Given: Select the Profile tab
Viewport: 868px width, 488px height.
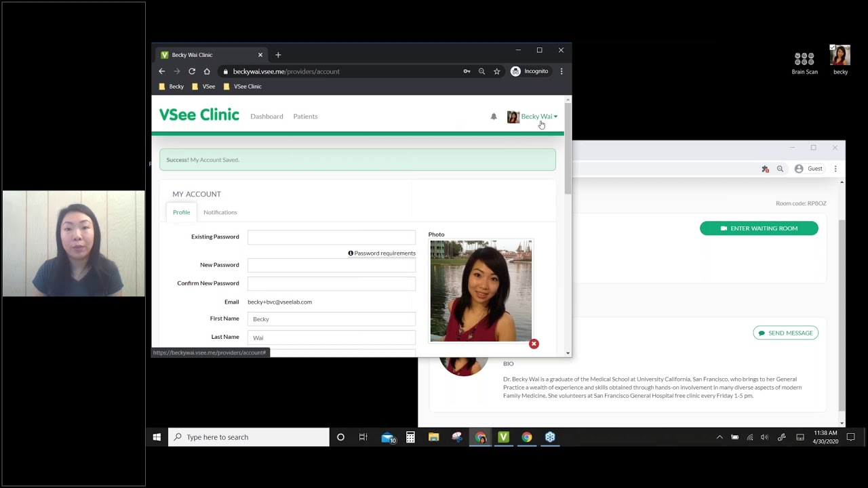Looking at the screenshot, I should click(181, 212).
